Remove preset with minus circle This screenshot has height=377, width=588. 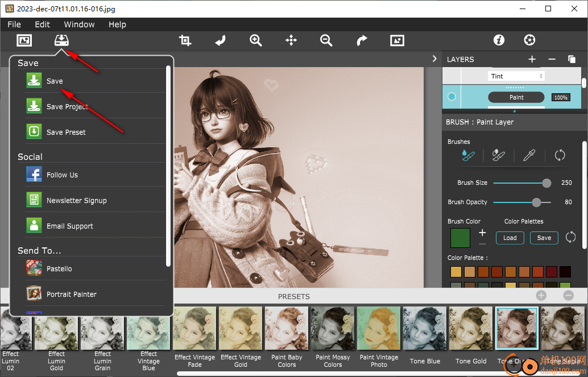[569, 296]
